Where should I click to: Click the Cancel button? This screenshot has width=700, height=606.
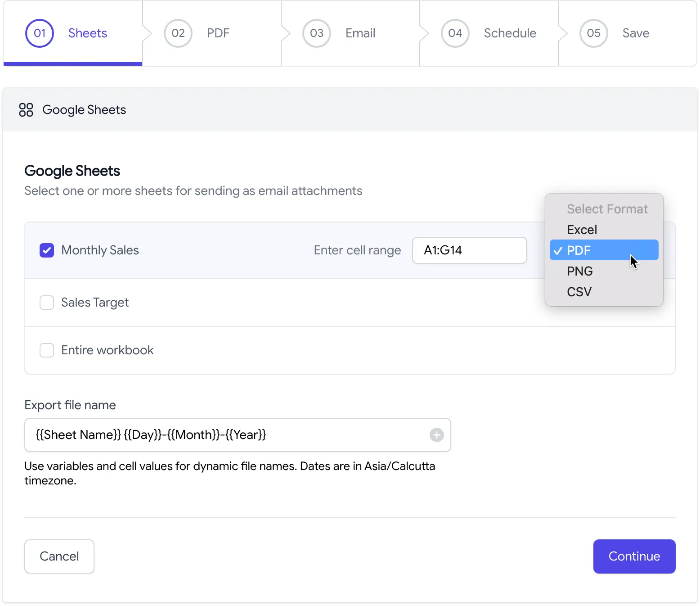(x=59, y=556)
